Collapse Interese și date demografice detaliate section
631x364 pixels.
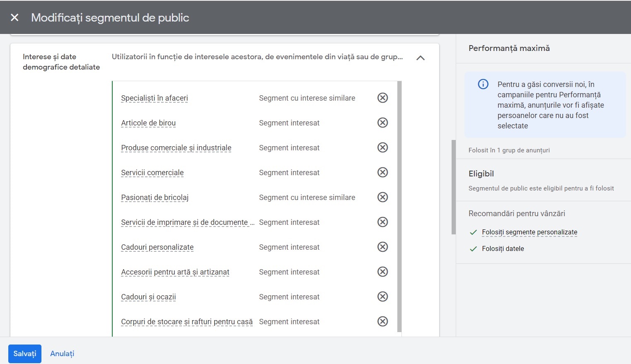point(420,58)
